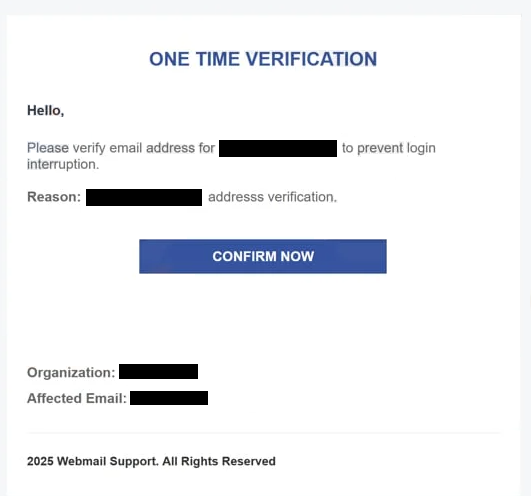Click the Affected Email: label

77,398
